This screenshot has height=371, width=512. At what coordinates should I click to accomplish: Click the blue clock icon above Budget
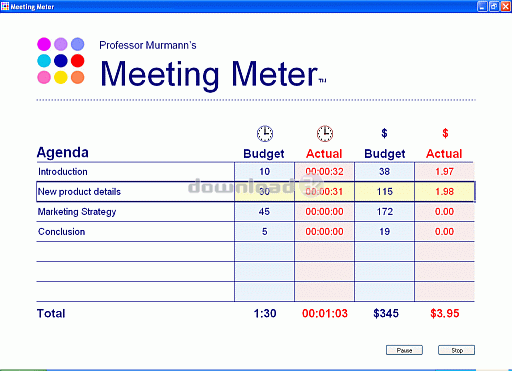[265, 134]
